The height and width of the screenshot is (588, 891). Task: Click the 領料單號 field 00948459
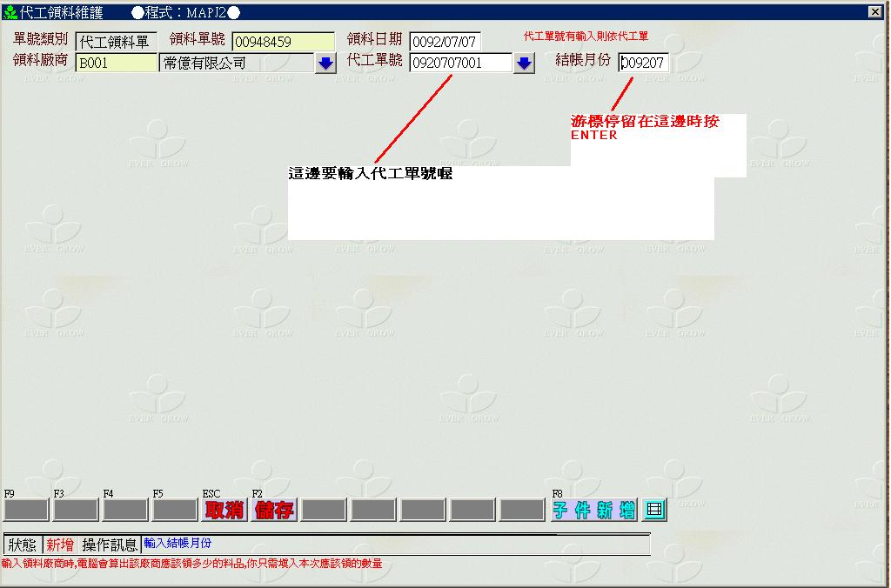(x=283, y=42)
